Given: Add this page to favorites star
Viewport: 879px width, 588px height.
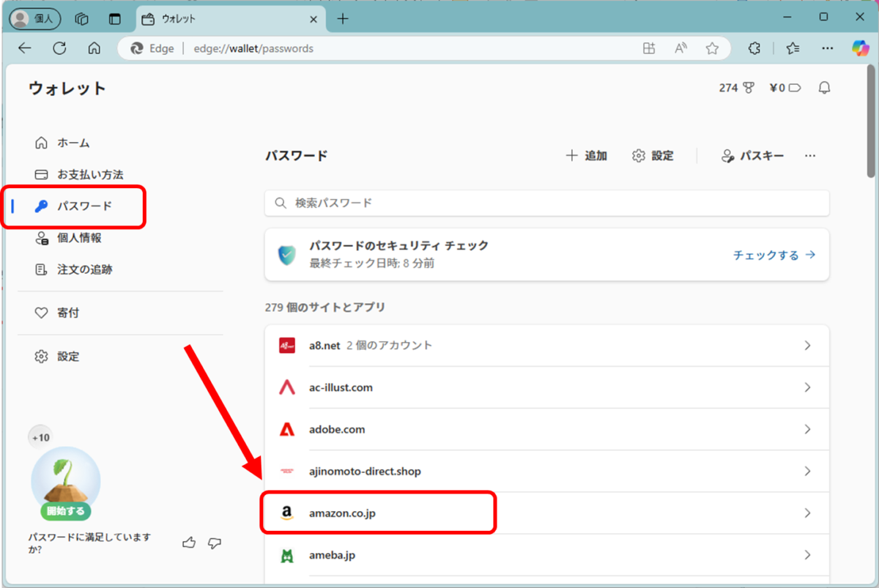Looking at the screenshot, I should tap(712, 48).
